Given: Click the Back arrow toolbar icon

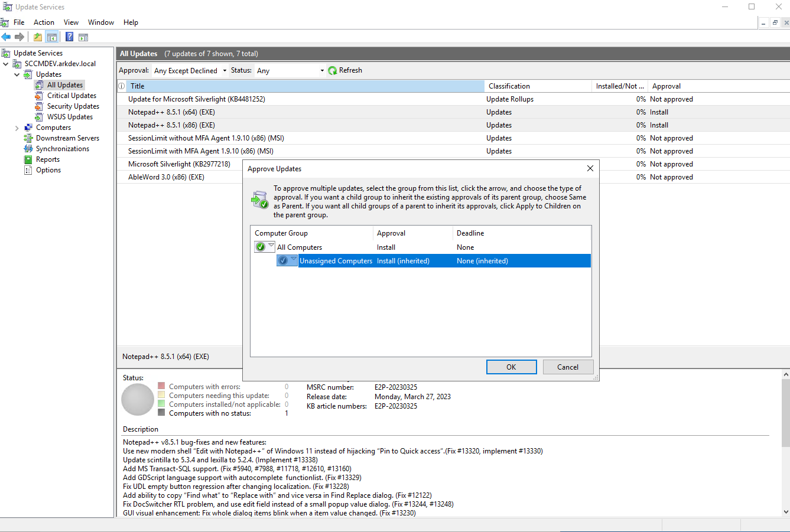Looking at the screenshot, I should (x=6, y=37).
